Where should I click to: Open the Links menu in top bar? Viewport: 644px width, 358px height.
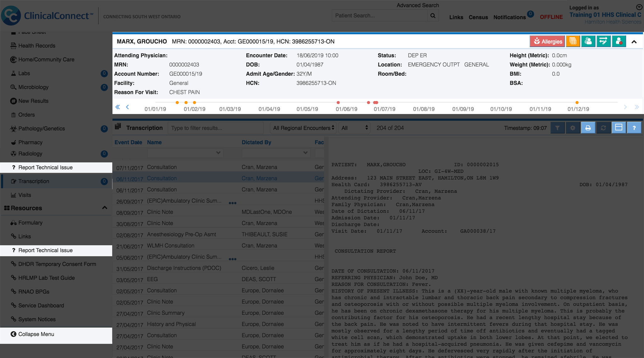coord(456,17)
